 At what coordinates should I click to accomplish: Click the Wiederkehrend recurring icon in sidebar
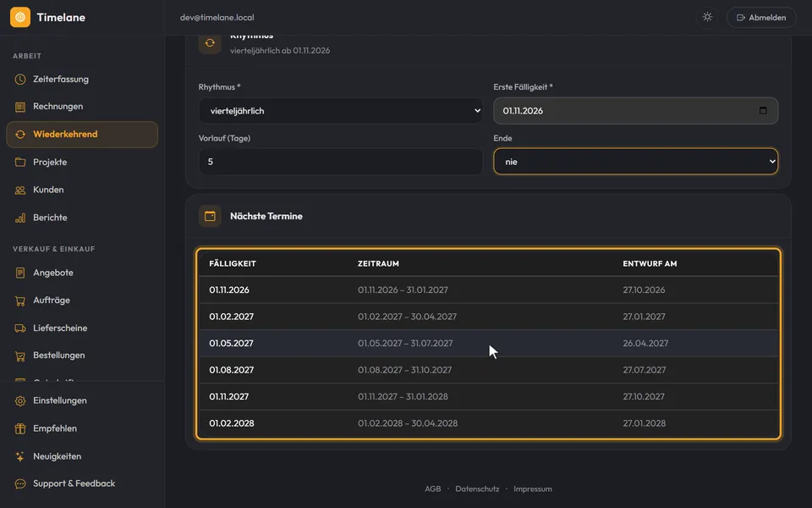(20, 135)
